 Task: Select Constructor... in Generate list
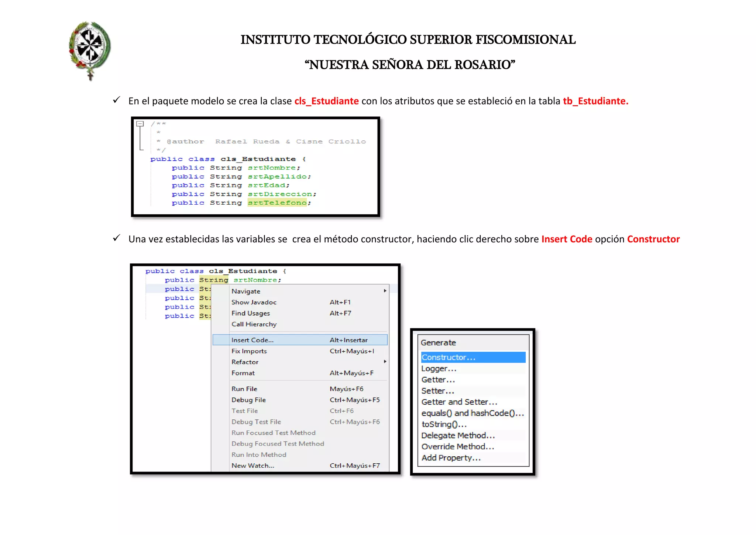pos(473,357)
